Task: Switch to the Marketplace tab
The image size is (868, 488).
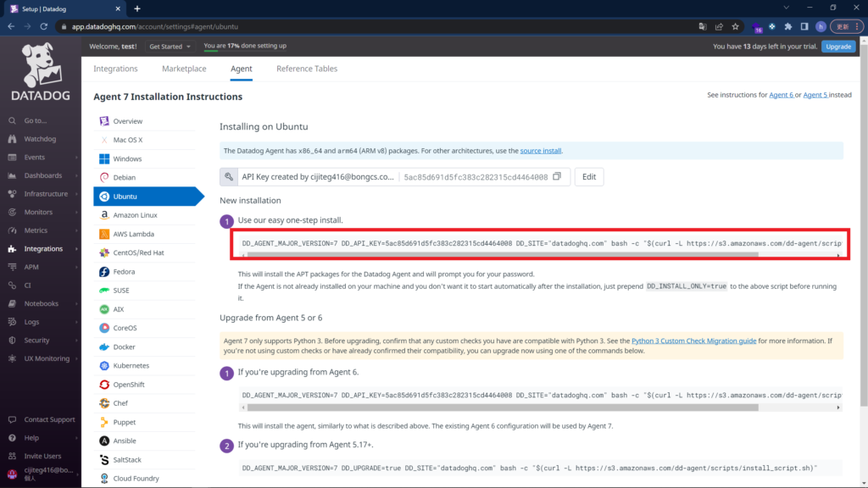Action: (x=184, y=69)
